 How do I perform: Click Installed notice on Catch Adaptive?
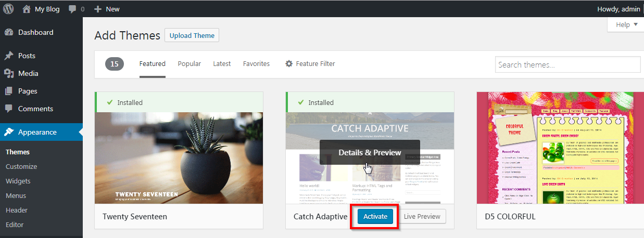pos(370,102)
